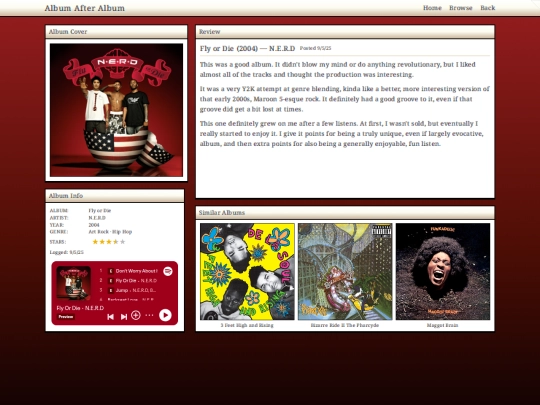
Task: Skip to previous track in Spotify player
Action: 111,316
